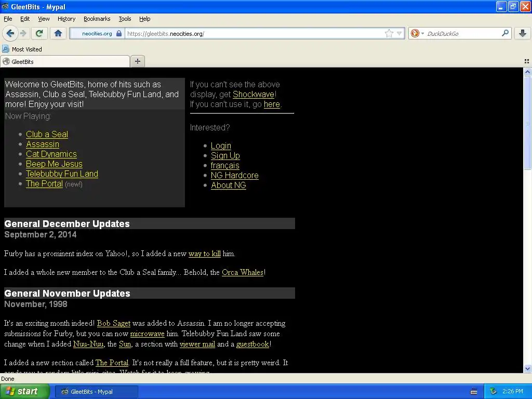Open the Downloads arrow button
The height and width of the screenshot is (399, 532).
(523, 33)
